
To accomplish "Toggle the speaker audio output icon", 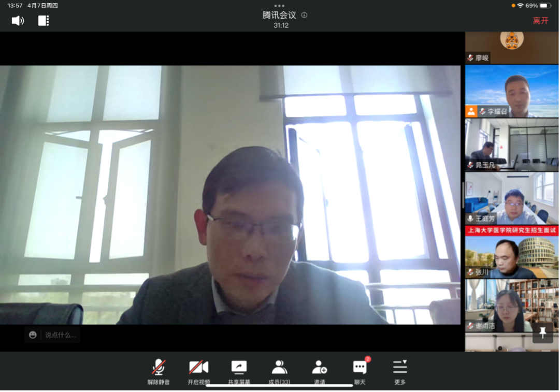I will [x=18, y=21].
